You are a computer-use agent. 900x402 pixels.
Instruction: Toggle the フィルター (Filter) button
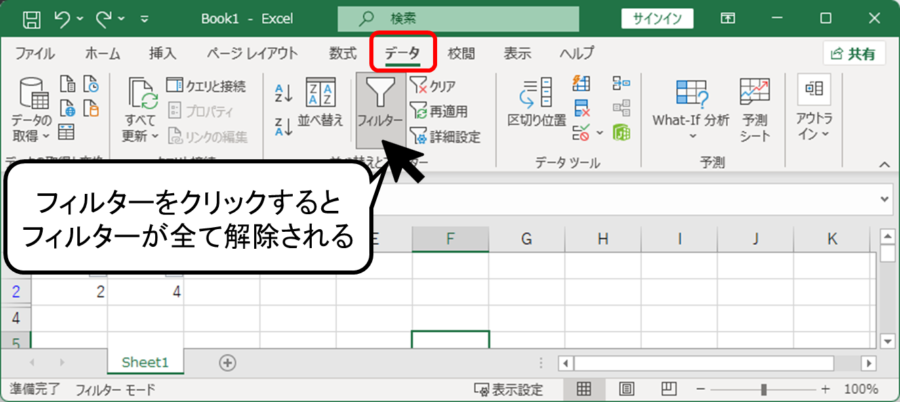[379, 109]
